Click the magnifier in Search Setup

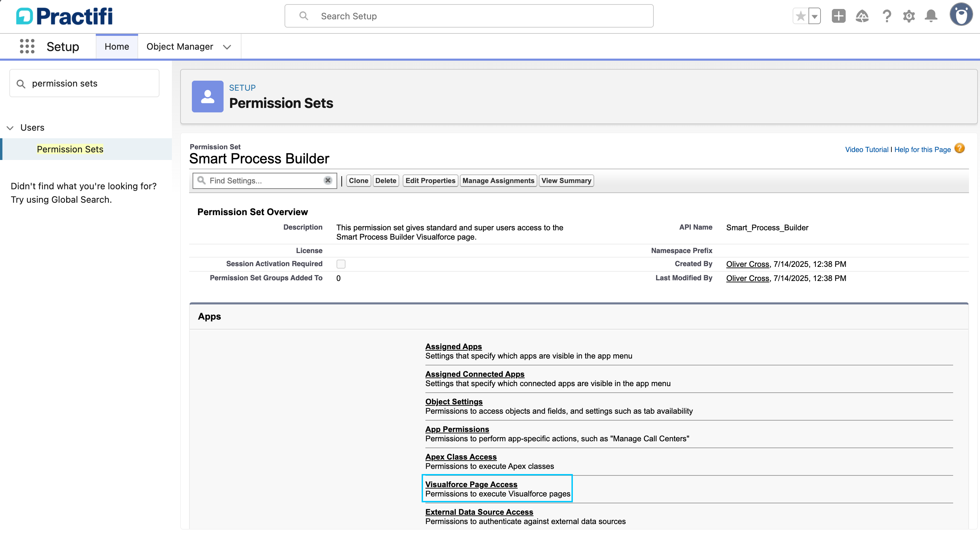[303, 16]
